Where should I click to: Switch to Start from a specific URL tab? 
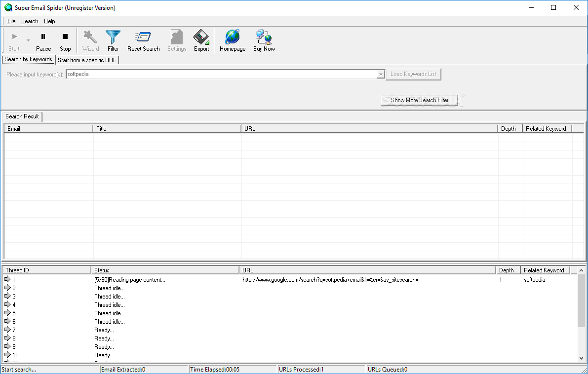87,60
